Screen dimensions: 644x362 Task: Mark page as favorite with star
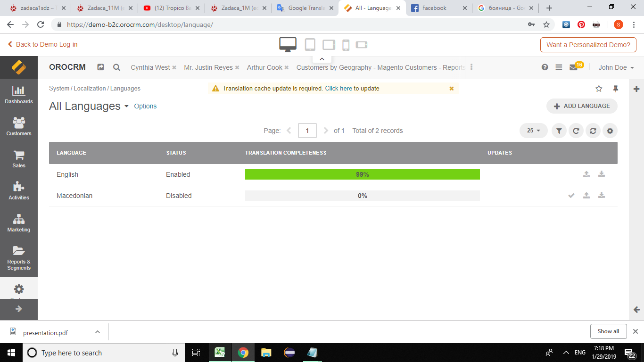[599, 89]
